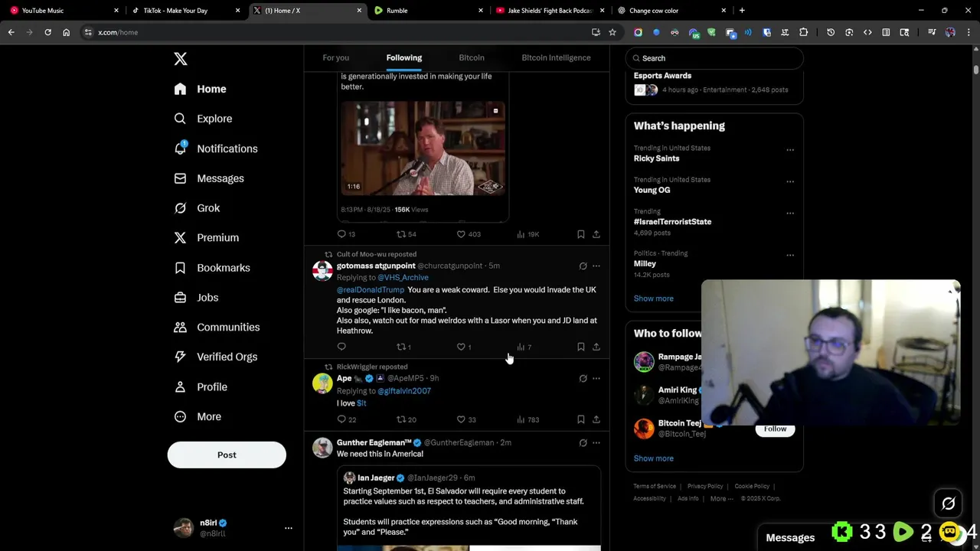Open the Bitcoin Intelligence tab

pos(556,57)
